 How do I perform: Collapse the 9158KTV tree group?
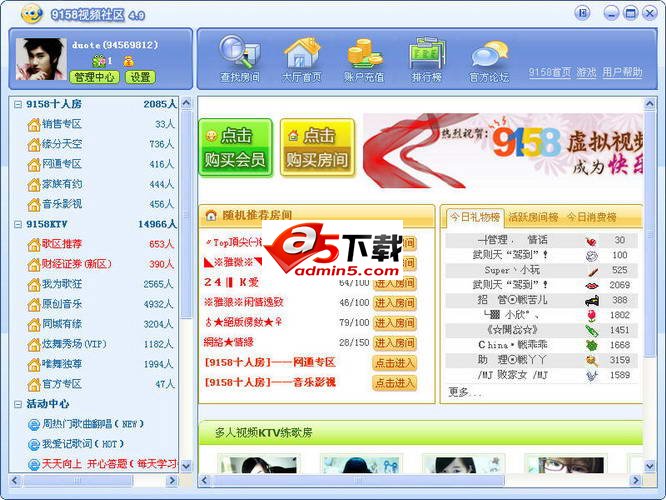pos(18,224)
